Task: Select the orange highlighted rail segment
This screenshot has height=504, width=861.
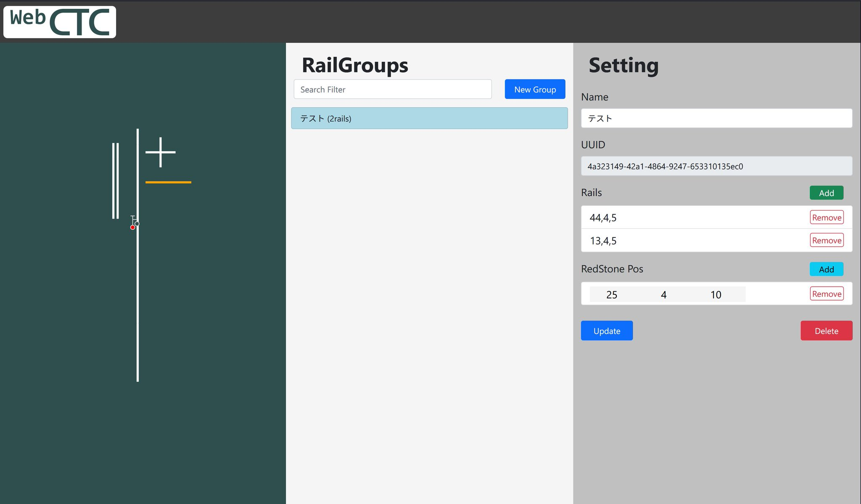Action: click(x=168, y=182)
